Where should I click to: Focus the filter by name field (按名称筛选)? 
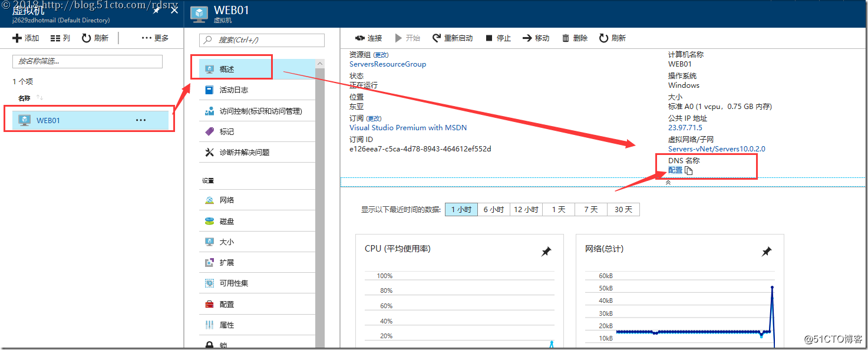click(x=87, y=61)
